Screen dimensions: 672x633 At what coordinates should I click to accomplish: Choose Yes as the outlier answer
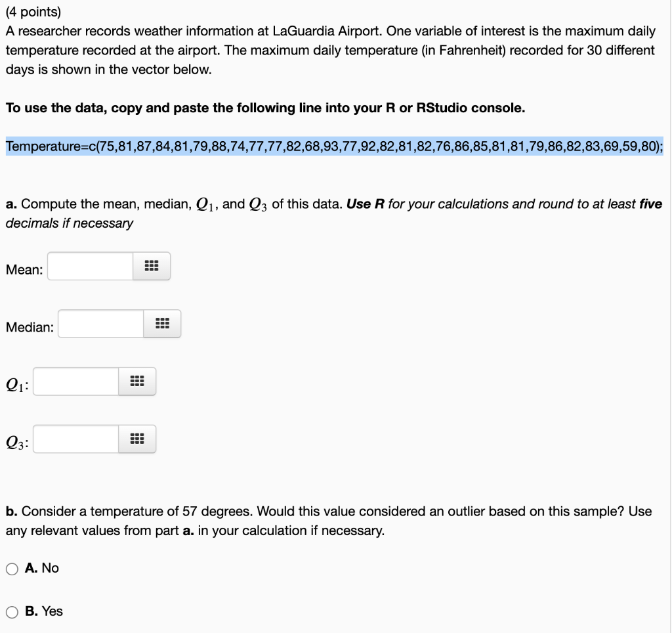(11, 611)
